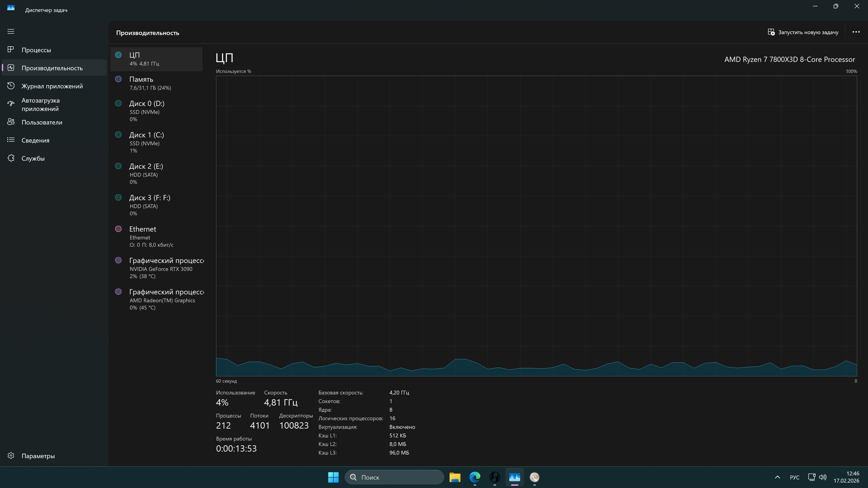The height and width of the screenshot is (488, 868).
Task: Click the taskbar Поиск search field
Action: point(394,477)
